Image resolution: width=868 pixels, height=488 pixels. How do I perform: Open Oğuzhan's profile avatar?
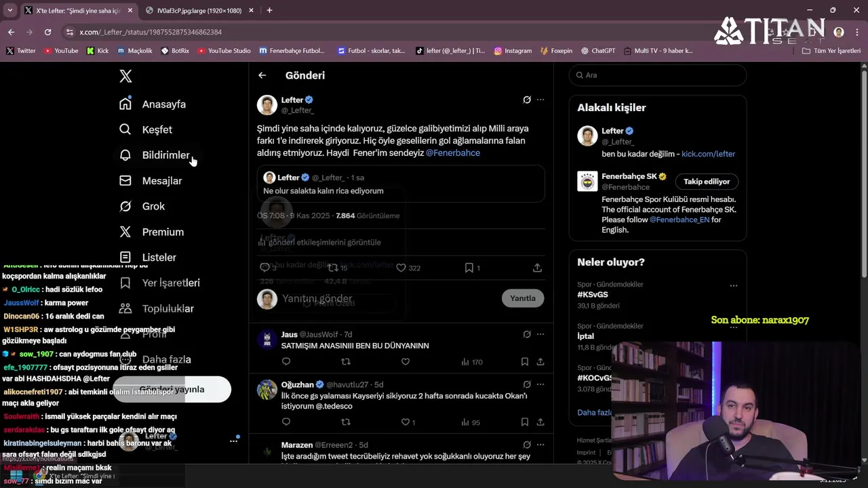pos(267,390)
